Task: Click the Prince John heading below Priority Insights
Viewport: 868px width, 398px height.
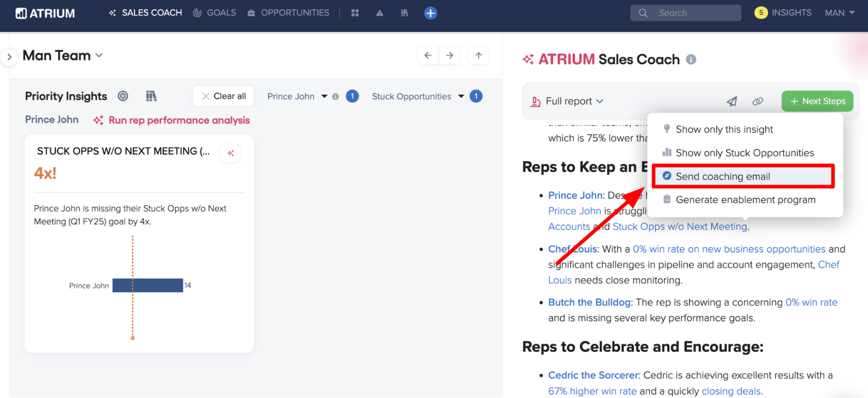Action: pyautogui.click(x=52, y=120)
